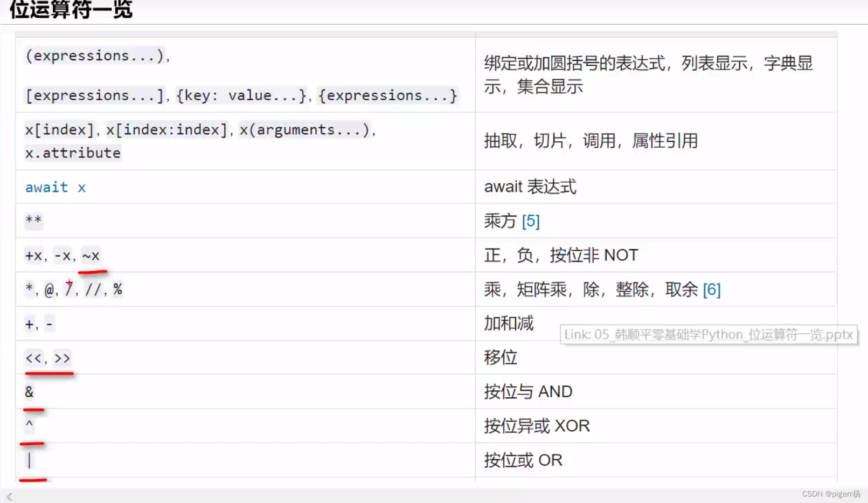868x503 pixels.
Task: Click the 'x.attribute' code text
Action: pyautogui.click(x=73, y=153)
